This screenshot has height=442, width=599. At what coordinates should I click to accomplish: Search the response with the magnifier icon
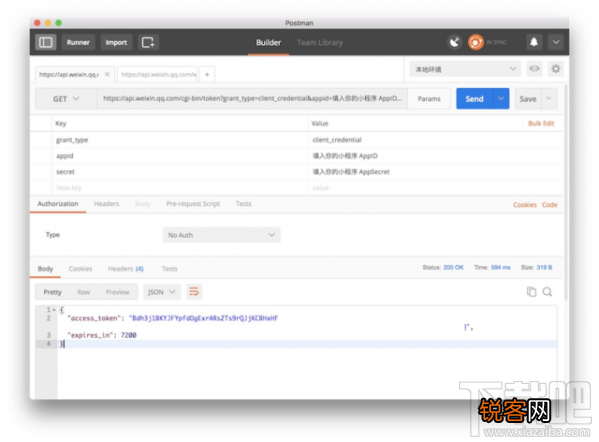tap(547, 291)
